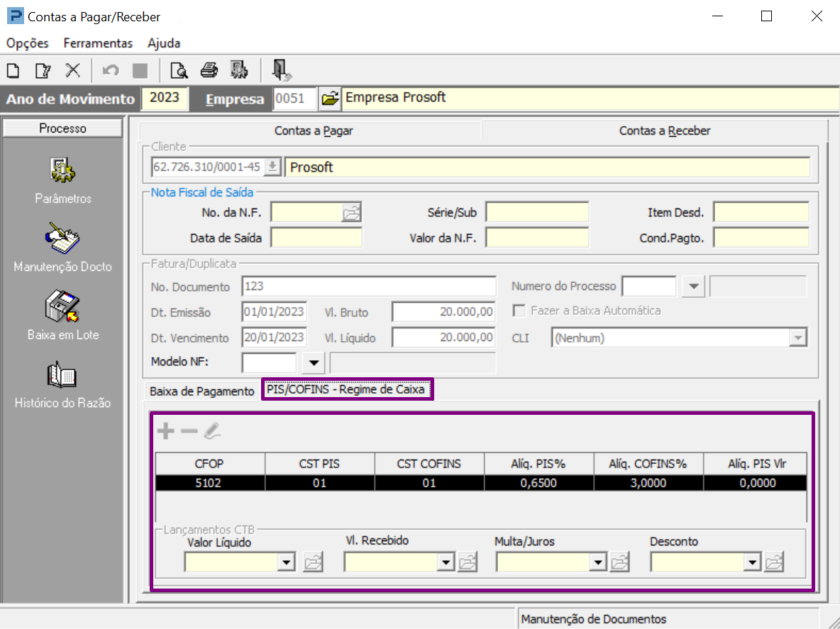Switch to the Baixa de Pagamento tab
The width and height of the screenshot is (840, 629).
(201, 391)
